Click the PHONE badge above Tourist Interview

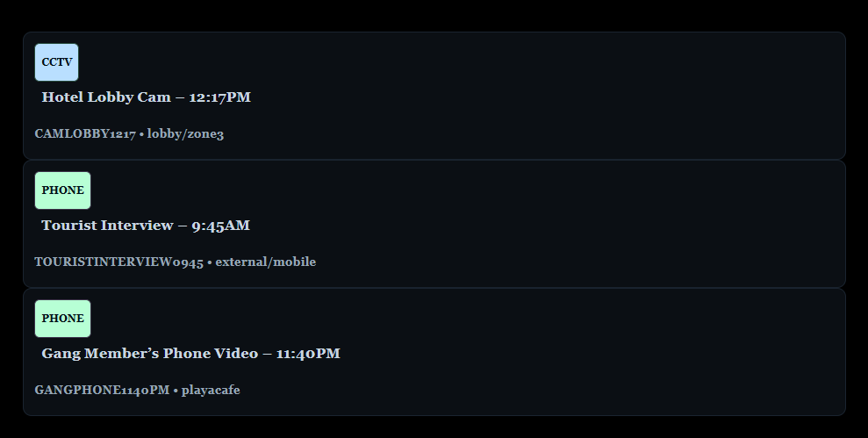(x=62, y=190)
